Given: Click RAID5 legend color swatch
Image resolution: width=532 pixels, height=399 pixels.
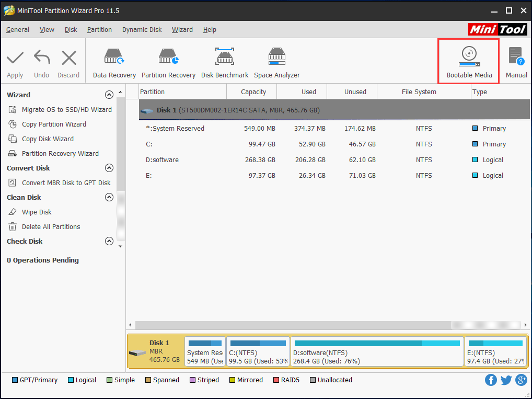Looking at the screenshot, I should pos(276,380).
